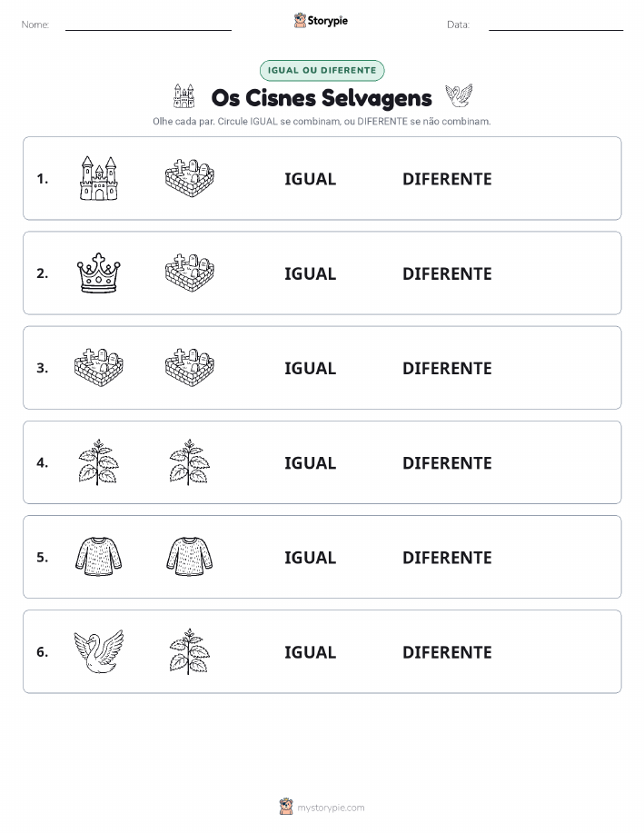Select DIFERENTE for row 6

[x=447, y=652]
